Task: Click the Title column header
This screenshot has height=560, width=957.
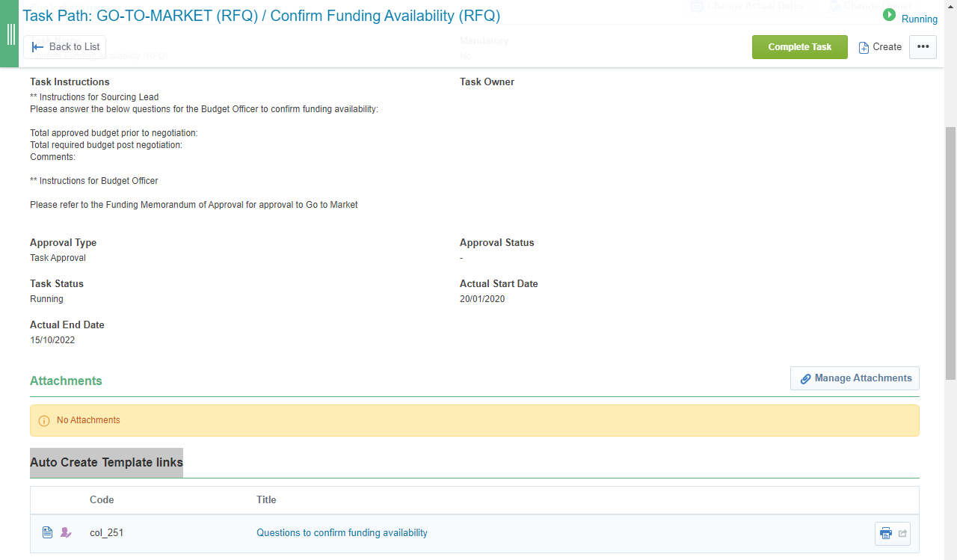Action: (x=266, y=499)
